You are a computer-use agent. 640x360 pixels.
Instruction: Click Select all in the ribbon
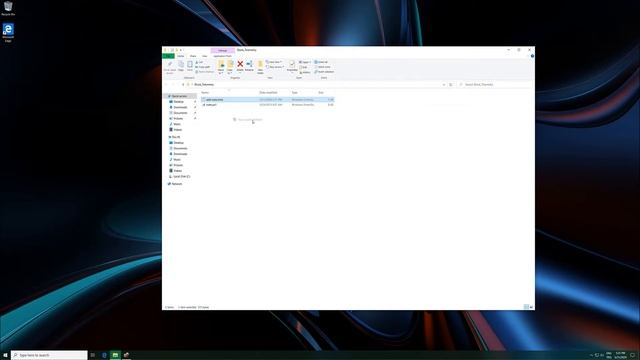(x=321, y=62)
